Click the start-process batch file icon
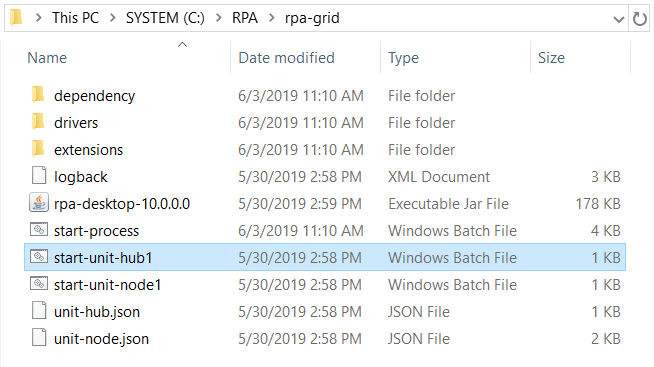The width and height of the screenshot is (654, 367). point(39,229)
